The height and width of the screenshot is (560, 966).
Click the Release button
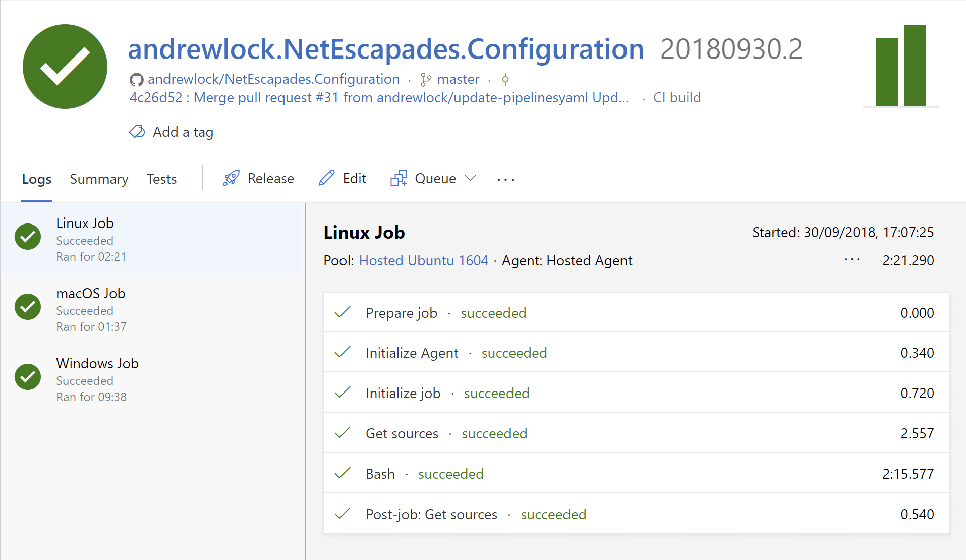point(258,178)
